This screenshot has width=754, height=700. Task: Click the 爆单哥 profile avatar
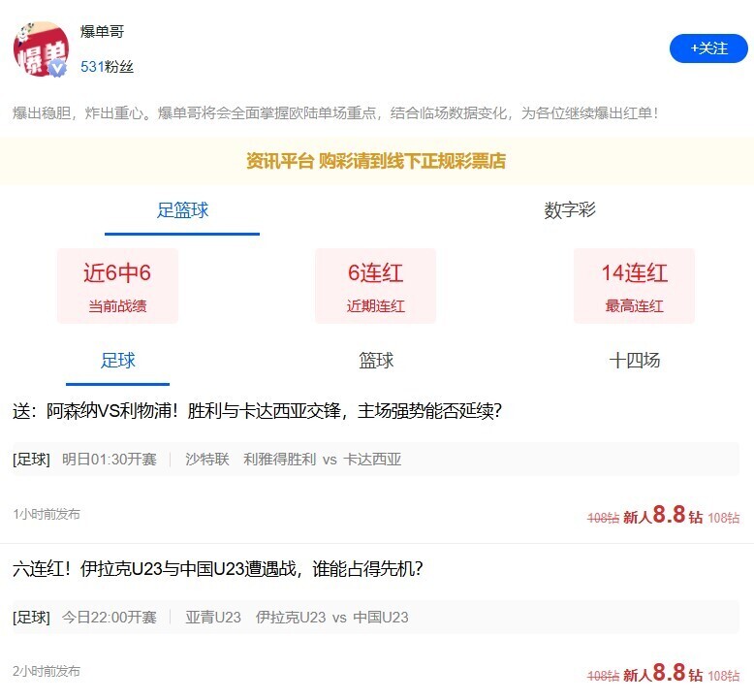40,48
